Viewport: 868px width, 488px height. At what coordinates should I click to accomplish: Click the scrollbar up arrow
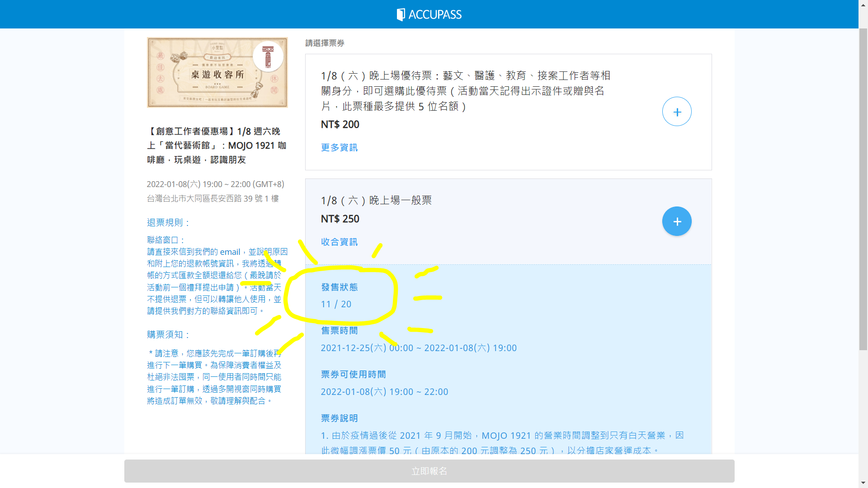863,4
